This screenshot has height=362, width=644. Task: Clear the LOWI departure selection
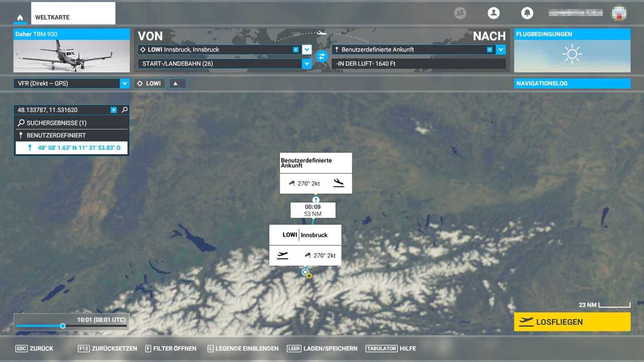(x=296, y=50)
